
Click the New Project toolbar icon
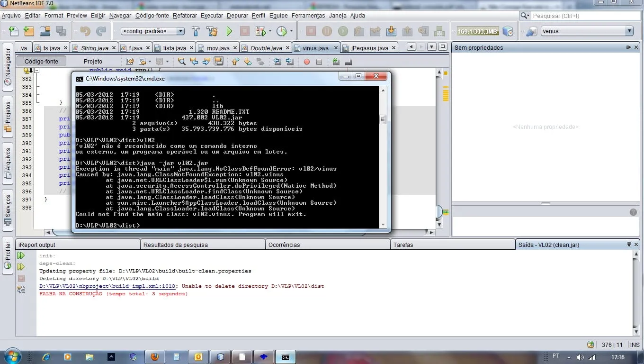click(29, 31)
